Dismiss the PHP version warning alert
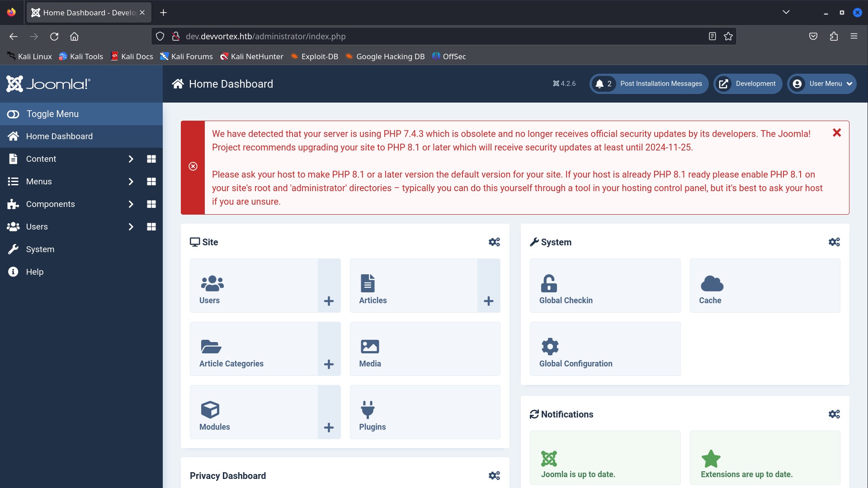This screenshot has height=488, width=868. [x=836, y=133]
